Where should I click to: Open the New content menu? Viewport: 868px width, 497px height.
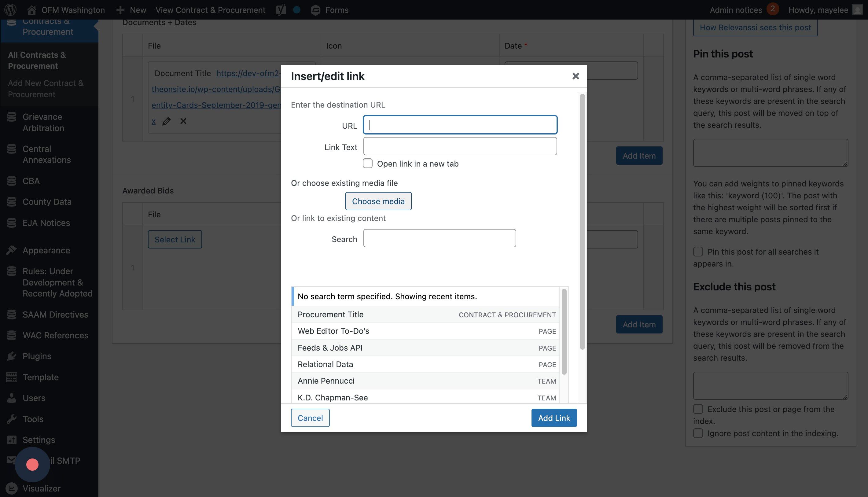click(131, 10)
